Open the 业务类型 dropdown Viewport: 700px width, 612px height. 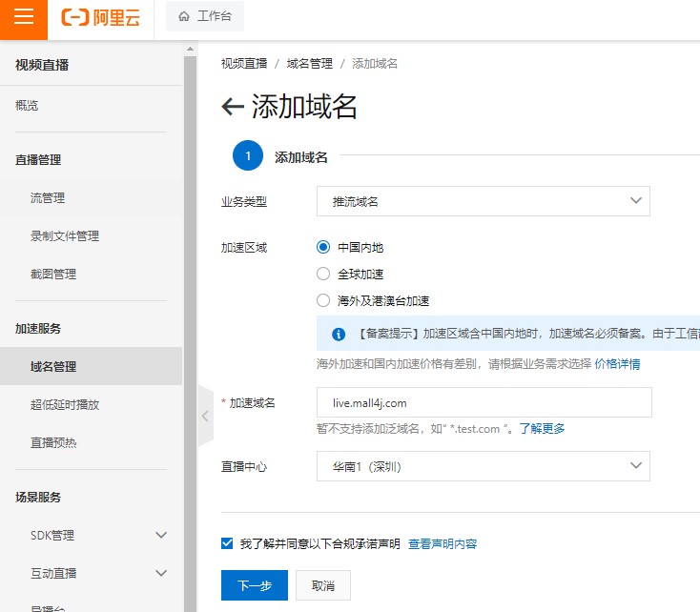pyautogui.click(x=483, y=201)
